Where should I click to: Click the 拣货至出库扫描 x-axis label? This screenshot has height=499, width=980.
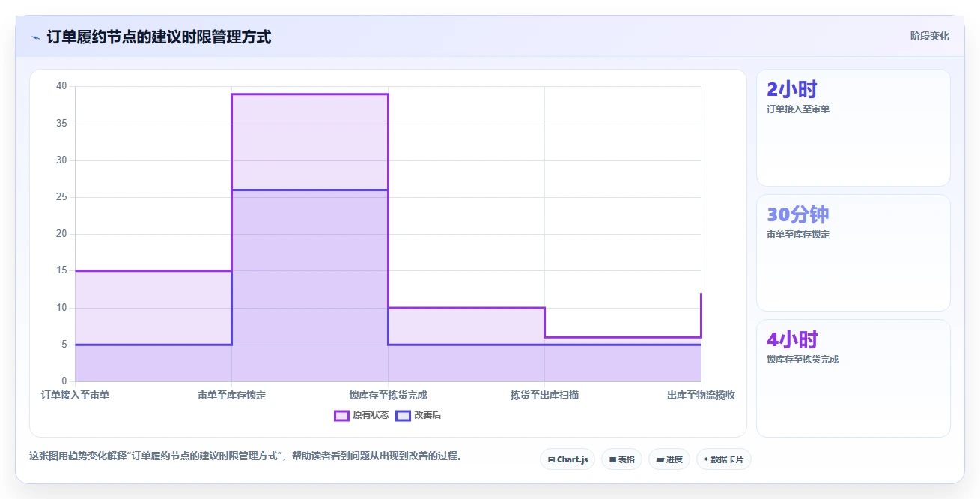pyautogui.click(x=544, y=395)
